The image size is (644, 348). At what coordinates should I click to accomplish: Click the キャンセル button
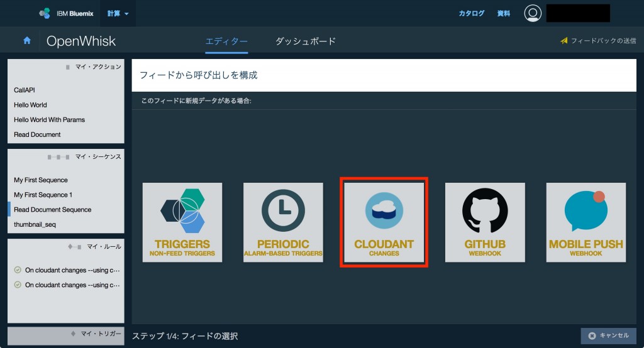click(609, 335)
